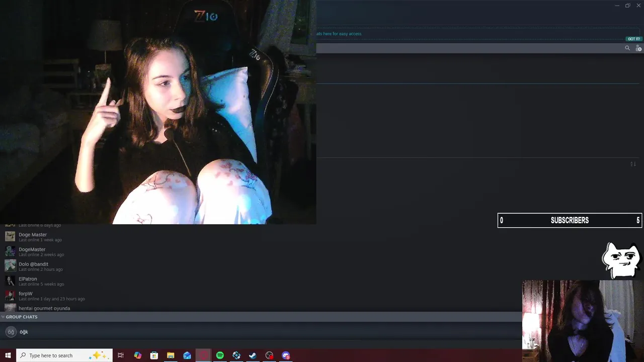The image size is (644, 362).
Task: Minimize the Steam friends window
Action: point(617,6)
